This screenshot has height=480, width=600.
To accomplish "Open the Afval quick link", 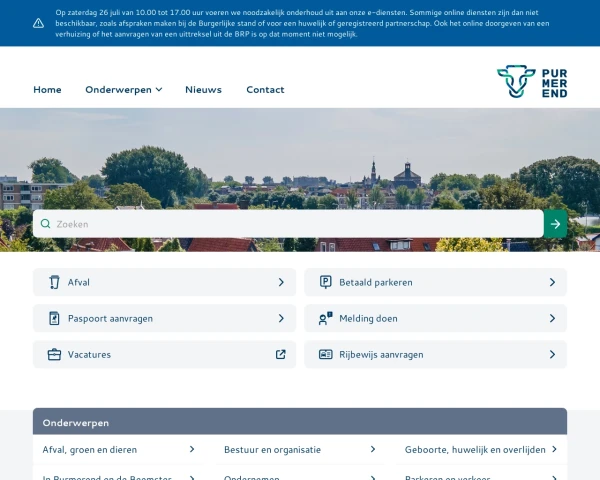I will pos(164,282).
